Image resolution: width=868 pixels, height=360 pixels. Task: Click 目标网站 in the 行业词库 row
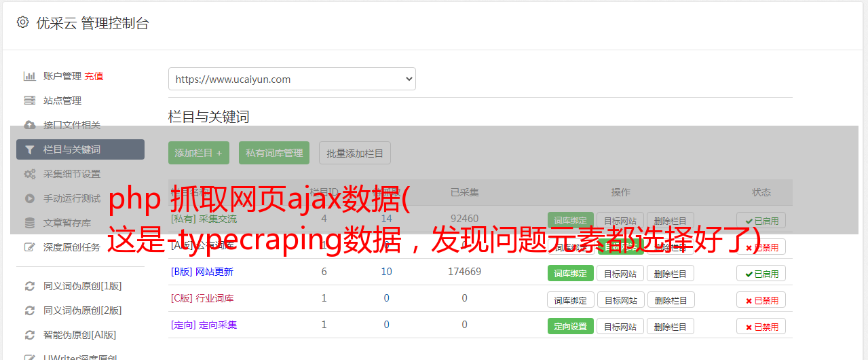(x=620, y=300)
